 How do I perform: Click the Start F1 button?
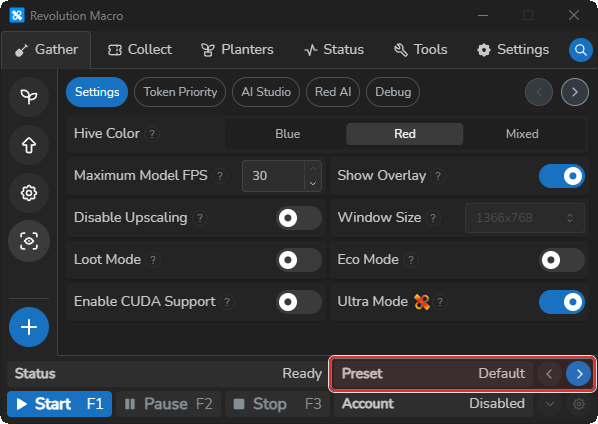pyautogui.click(x=59, y=404)
